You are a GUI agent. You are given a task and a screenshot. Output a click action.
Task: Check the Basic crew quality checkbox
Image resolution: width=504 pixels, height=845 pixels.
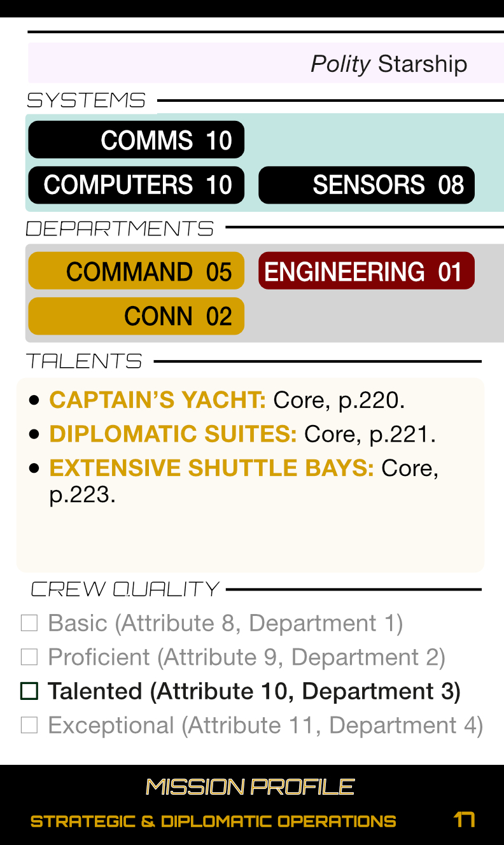(29, 623)
